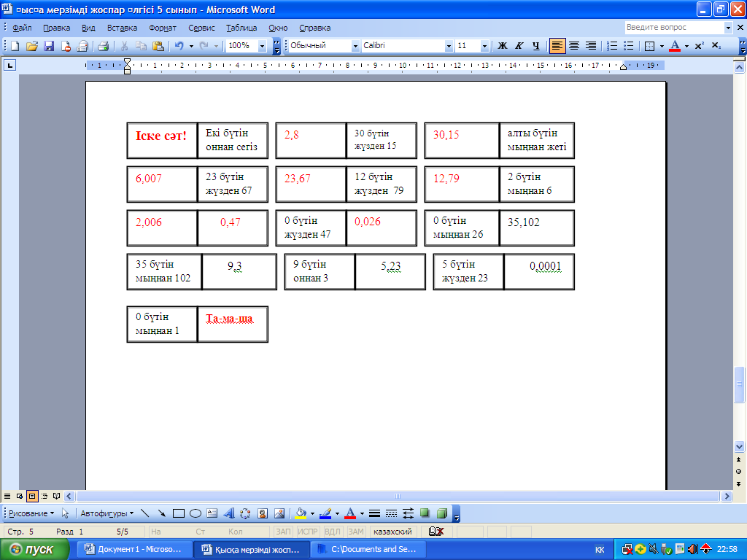Open the Формат menu
The image size is (747, 560).
(x=163, y=28)
